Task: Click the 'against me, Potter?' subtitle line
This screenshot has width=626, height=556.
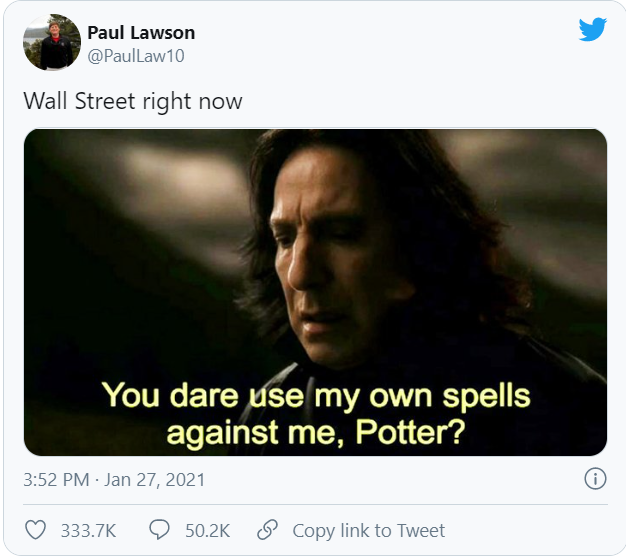Action: 315,432
